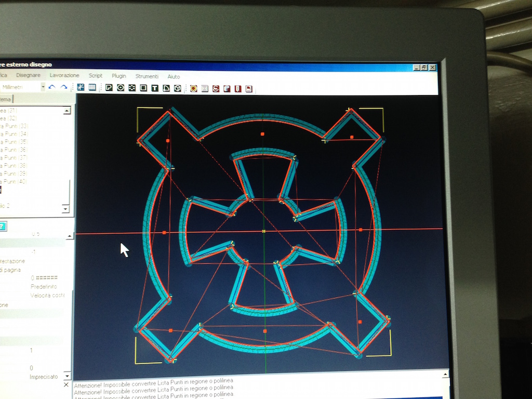Click the tree list scroll-up arrow
Image resolution: width=532 pixels, height=399 pixels.
[x=67, y=110]
